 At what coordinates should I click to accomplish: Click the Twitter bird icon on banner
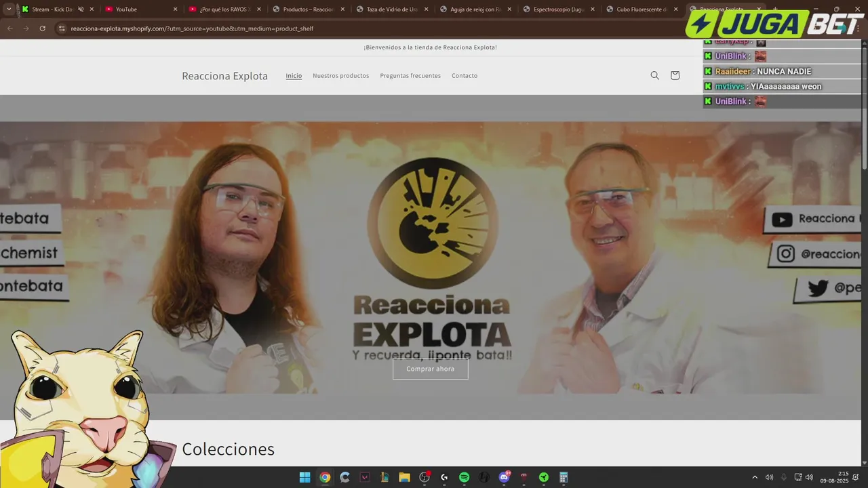pos(818,288)
